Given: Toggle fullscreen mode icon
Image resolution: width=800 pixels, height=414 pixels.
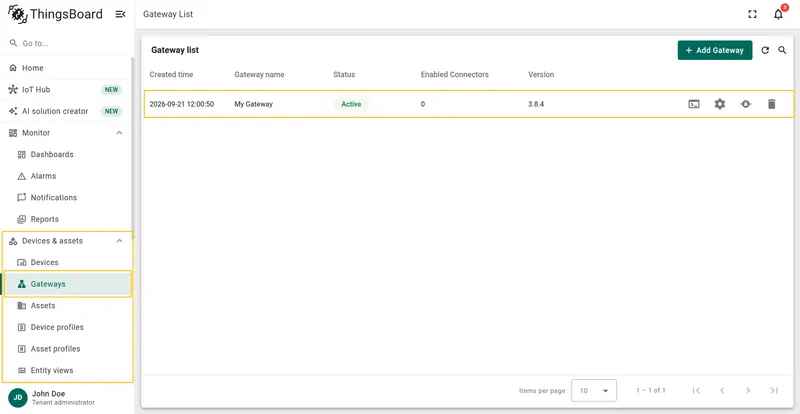Looking at the screenshot, I should pyautogui.click(x=752, y=14).
